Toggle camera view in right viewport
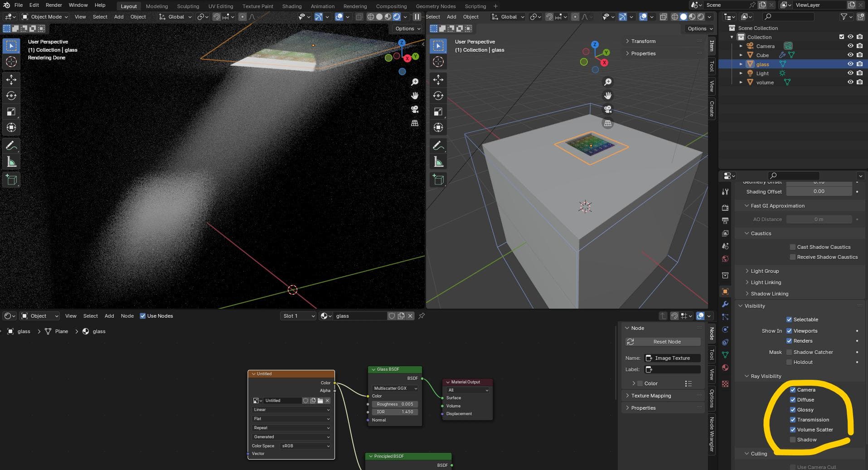The image size is (868, 470). pos(608,109)
